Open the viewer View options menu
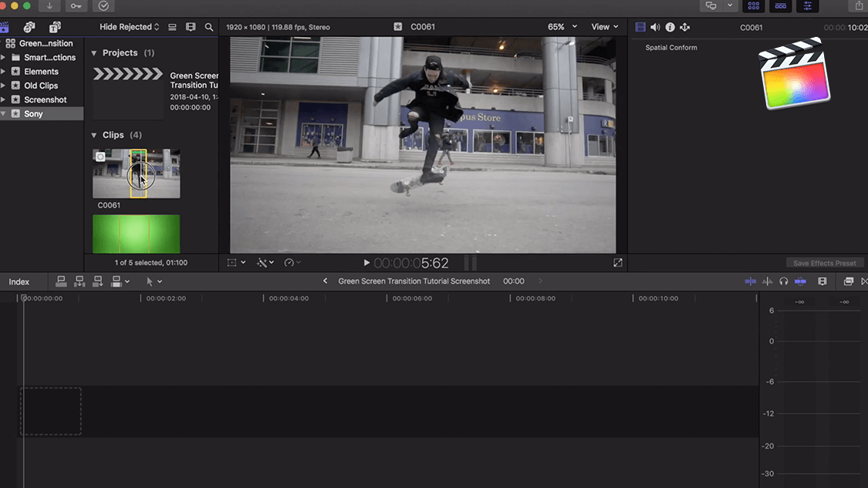The image size is (868, 488). [605, 27]
